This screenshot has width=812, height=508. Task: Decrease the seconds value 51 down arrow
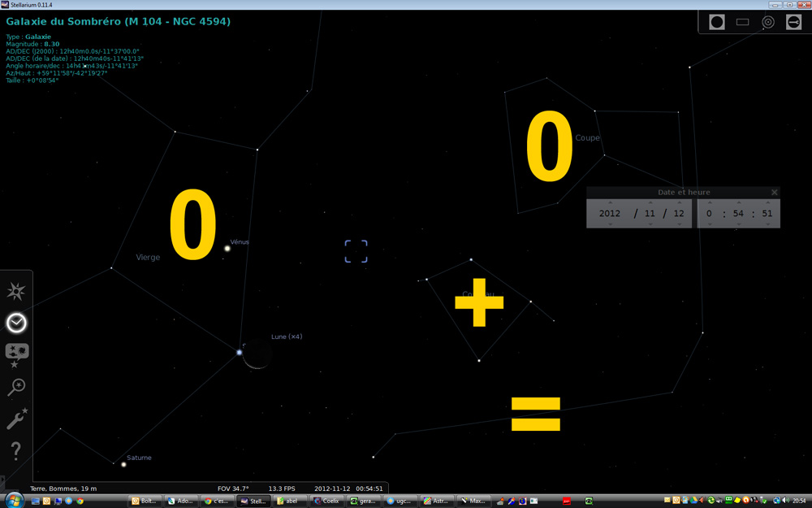click(x=767, y=224)
